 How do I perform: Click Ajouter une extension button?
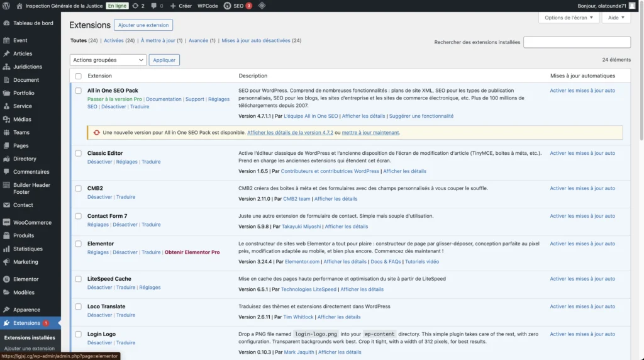(x=143, y=25)
